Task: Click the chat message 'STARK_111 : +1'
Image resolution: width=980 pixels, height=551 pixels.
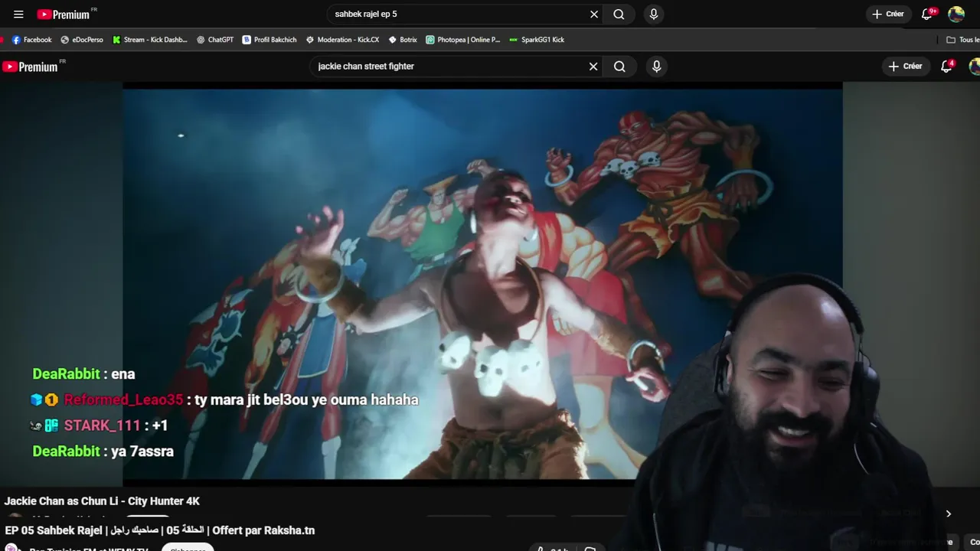Action: tap(99, 425)
